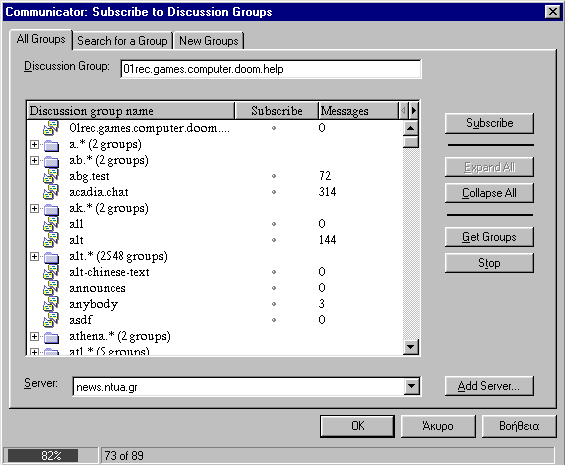The width and height of the screenshot is (565, 465).
Task: Click the newsgroup icon beside acadia.chat
Action: coord(51,192)
